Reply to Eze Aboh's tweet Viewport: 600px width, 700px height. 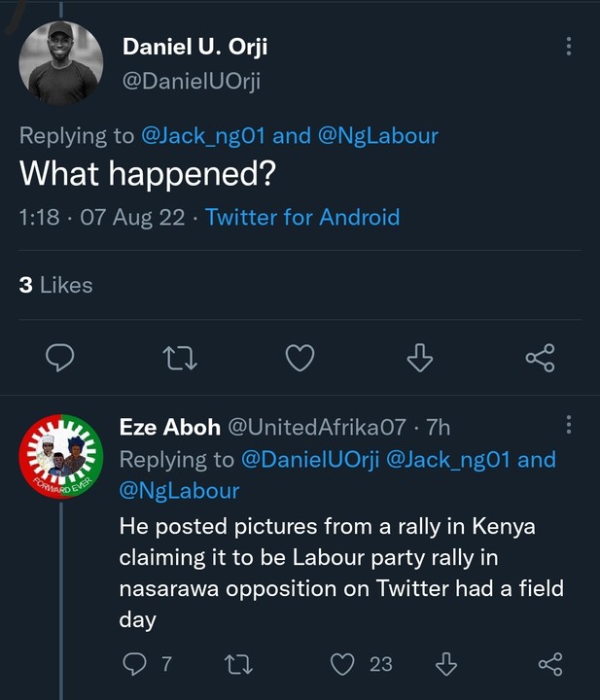coord(133,664)
